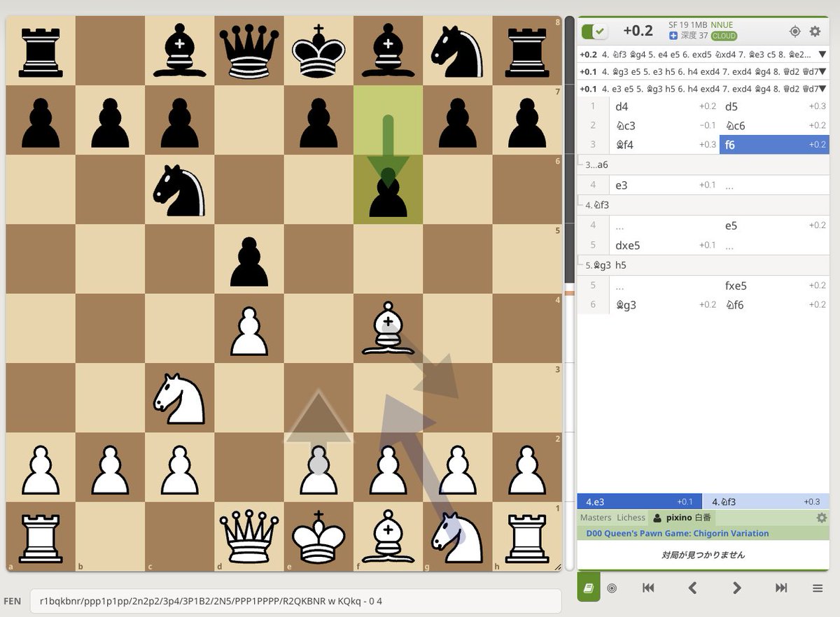Switch to the Lichess database tab
This screenshot has height=617, width=840.
pyautogui.click(x=631, y=518)
